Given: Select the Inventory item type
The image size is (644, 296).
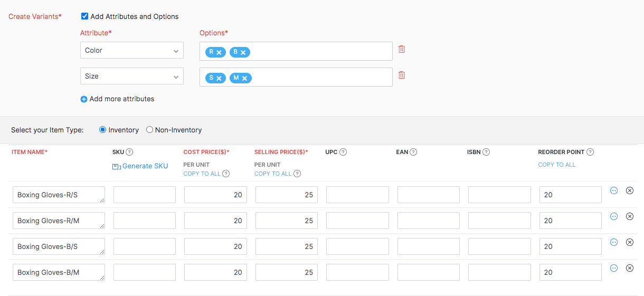Looking at the screenshot, I should coord(103,130).
